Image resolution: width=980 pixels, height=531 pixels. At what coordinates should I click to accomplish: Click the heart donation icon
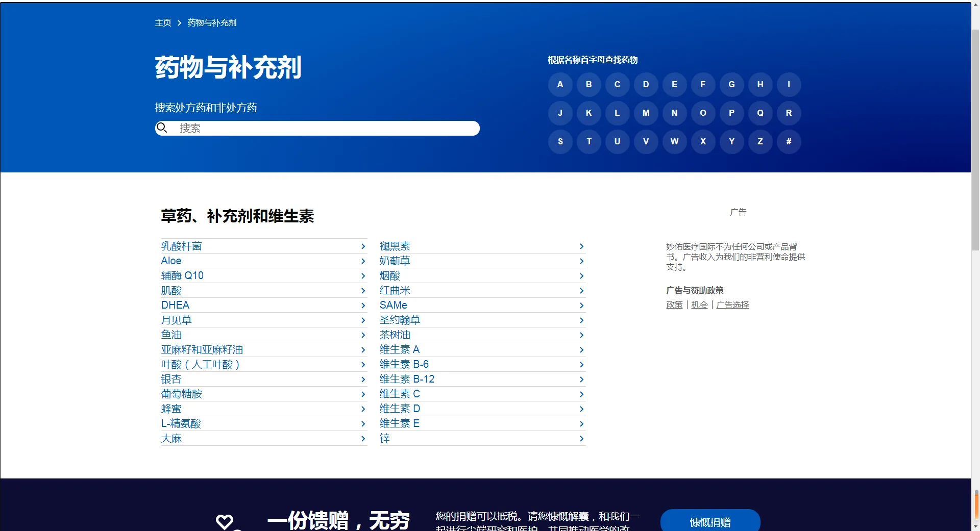(225, 521)
